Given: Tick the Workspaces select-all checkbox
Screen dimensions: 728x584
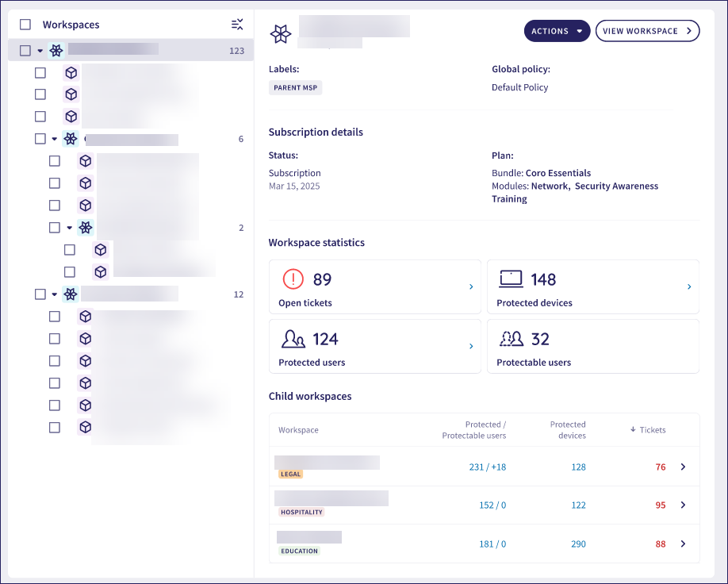Looking at the screenshot, I should coord(25,25).
